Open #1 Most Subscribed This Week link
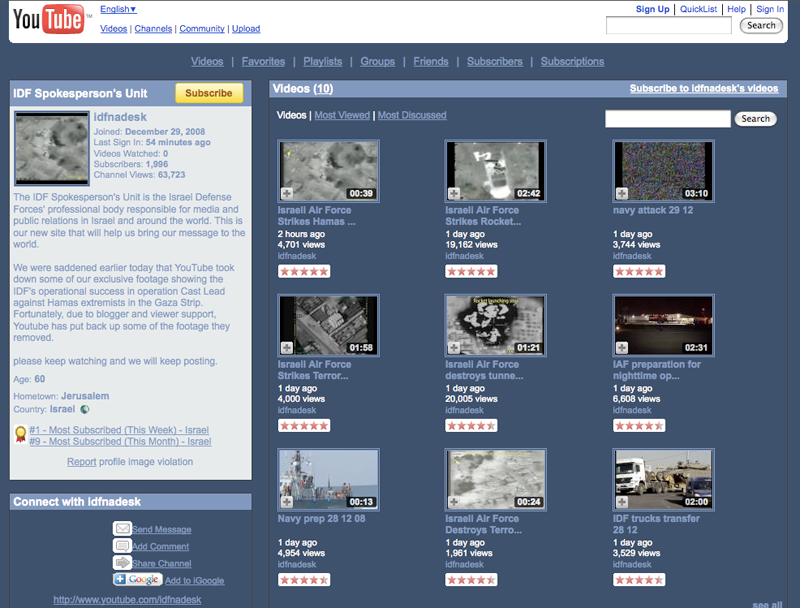 pos(119,430)
